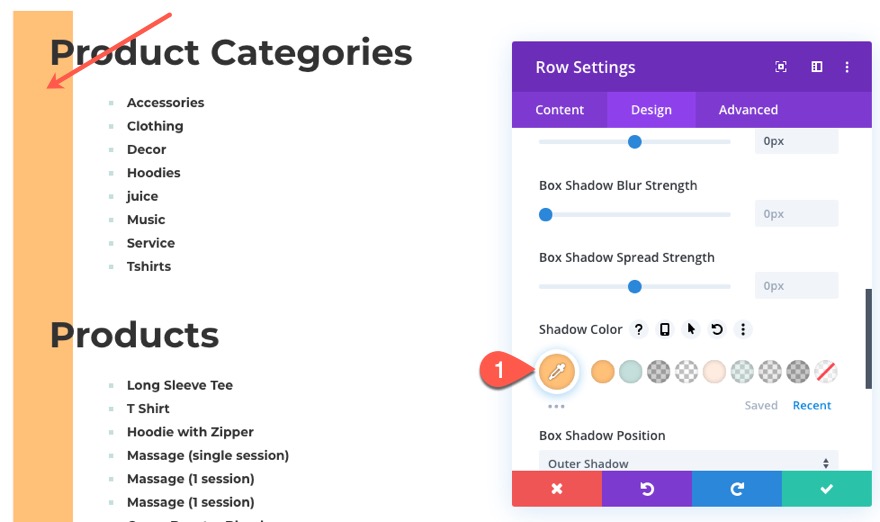Save changes with green checkmark
Viewport: 880px width, 522px height.
click(826, 489)
